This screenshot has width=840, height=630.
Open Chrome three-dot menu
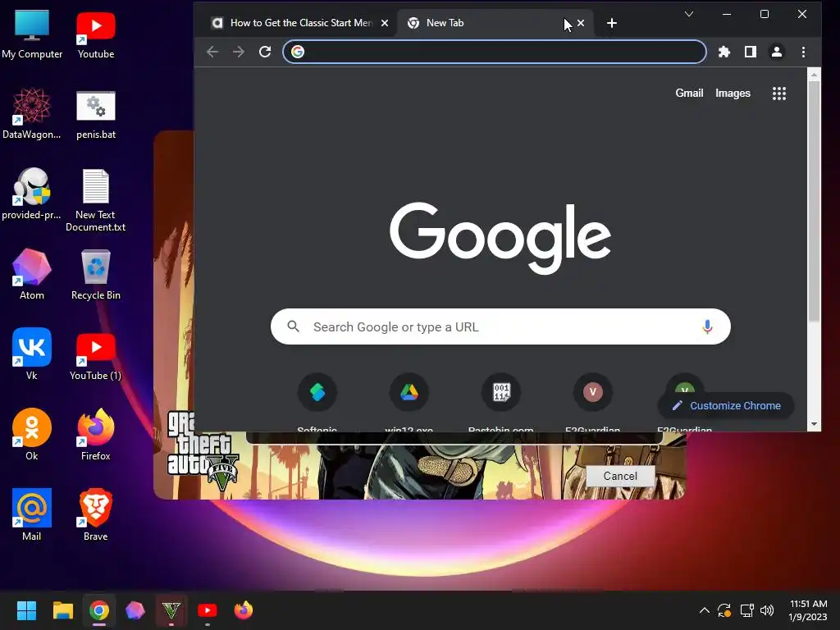coord(803,52)
